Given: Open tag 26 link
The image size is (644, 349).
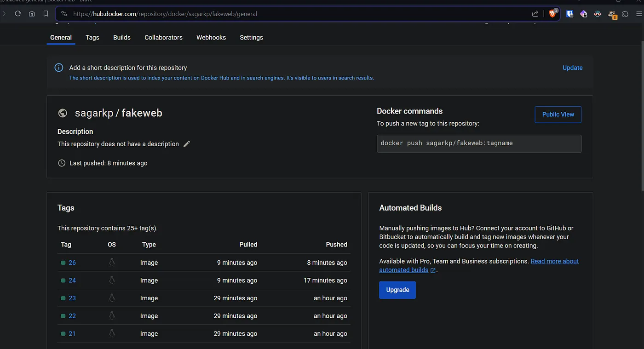Looking at the screenshot, I should tap(72, 263).
